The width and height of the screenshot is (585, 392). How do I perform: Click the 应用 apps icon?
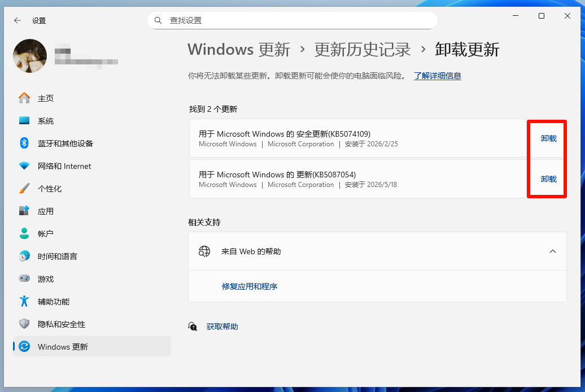click(24, 211)
